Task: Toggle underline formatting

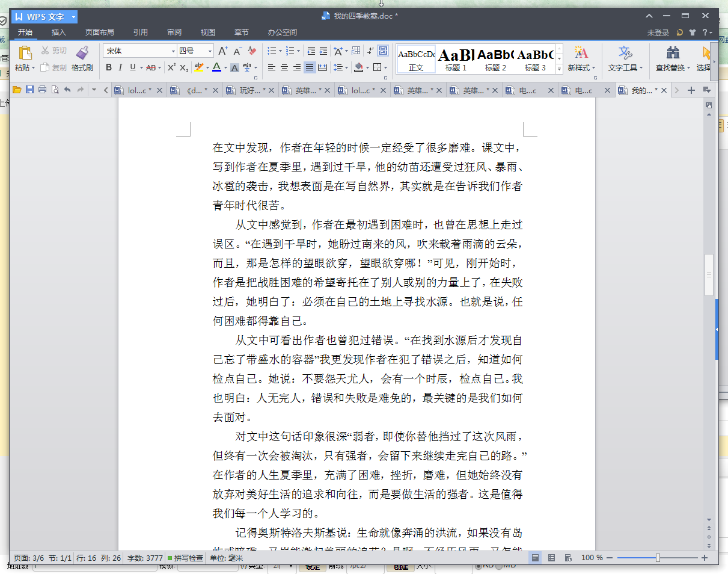Action: [x=132, y=67]
